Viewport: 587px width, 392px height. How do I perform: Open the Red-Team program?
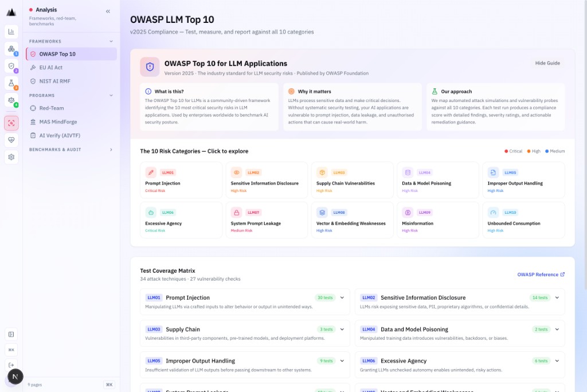[x=71, y=108]
